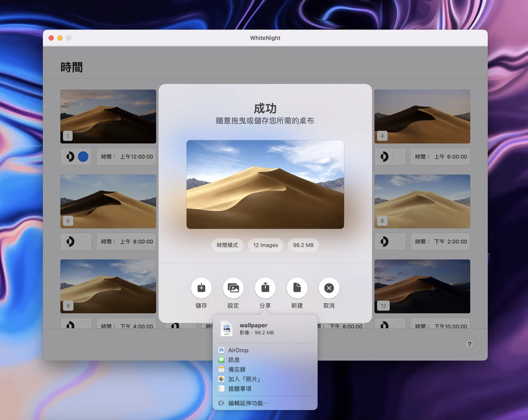528x420 pixels.
Task: Click the AirDrop icon in share menu
Action: coord(221,350)
